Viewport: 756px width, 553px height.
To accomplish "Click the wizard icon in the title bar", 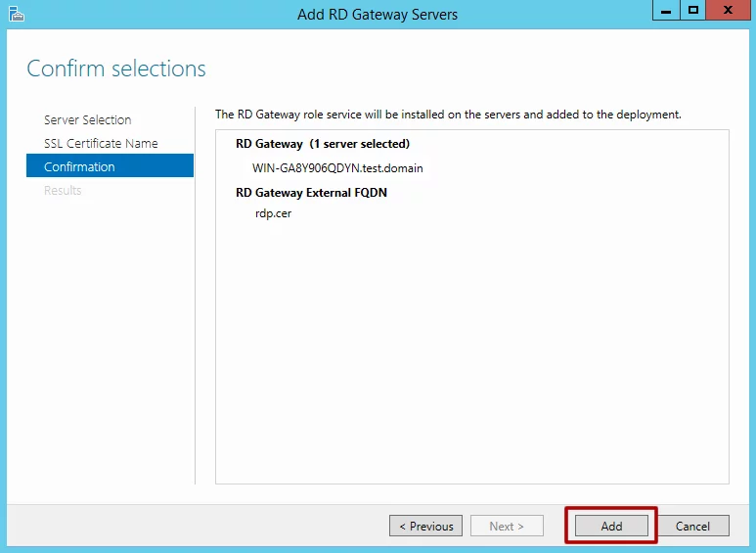I will [x=14, y=14].
